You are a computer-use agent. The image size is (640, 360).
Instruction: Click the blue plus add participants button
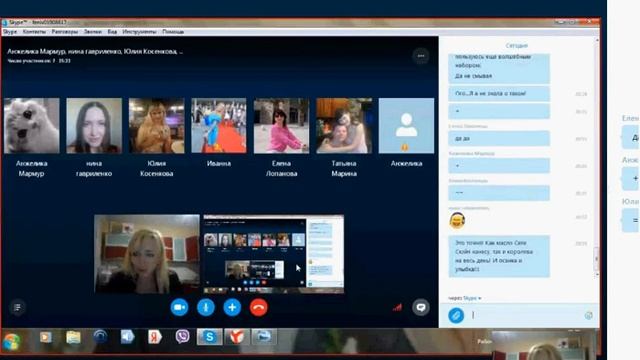coord(232,307)
